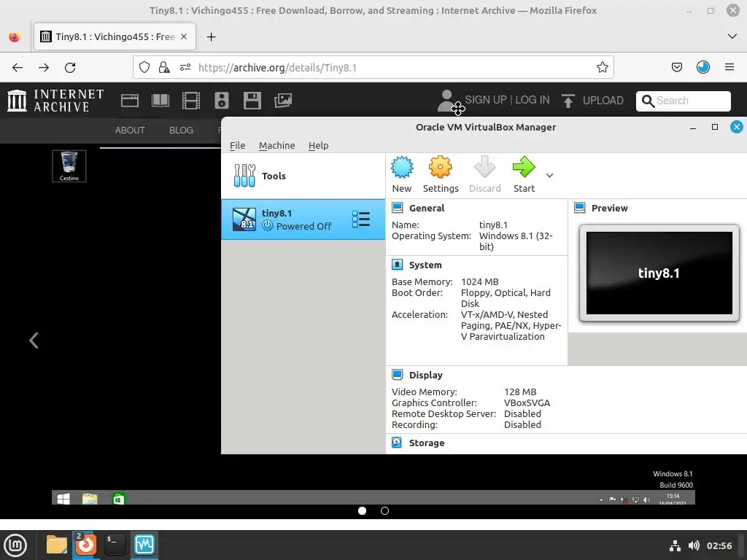Image resolution: width=747 pixels, height=560 pixels.
Task: Click the System section header
Action: (x=425, y=265)
